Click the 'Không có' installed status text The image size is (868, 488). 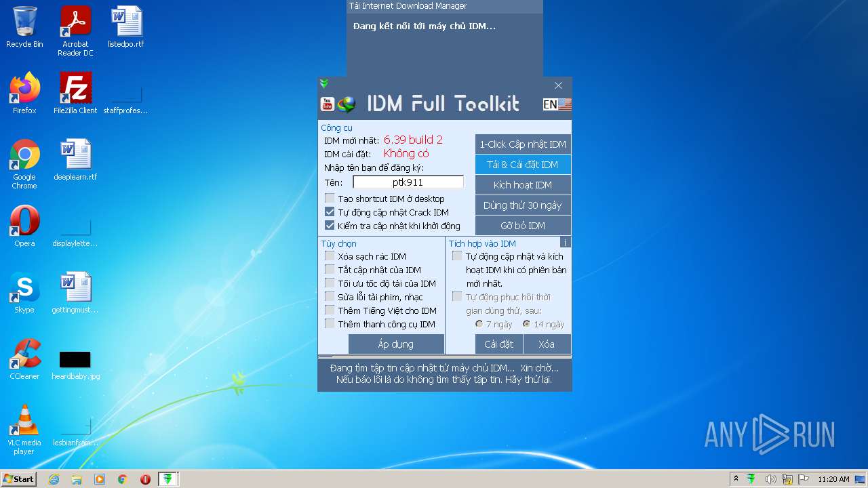tap(406, 154)
